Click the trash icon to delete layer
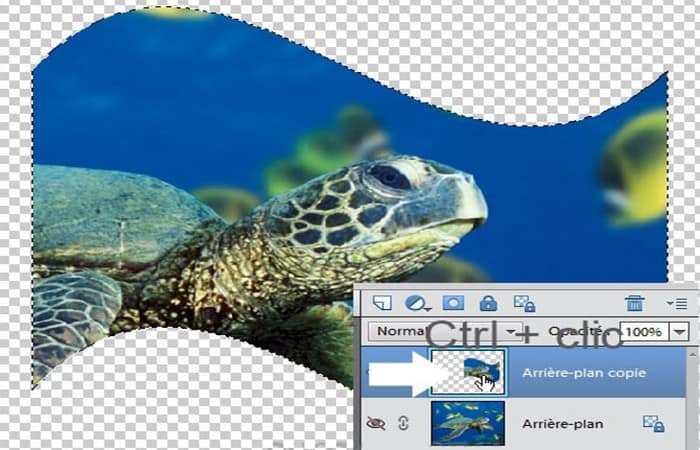The width and height of the screenshot is (700, 450). (x=634, y=303)
